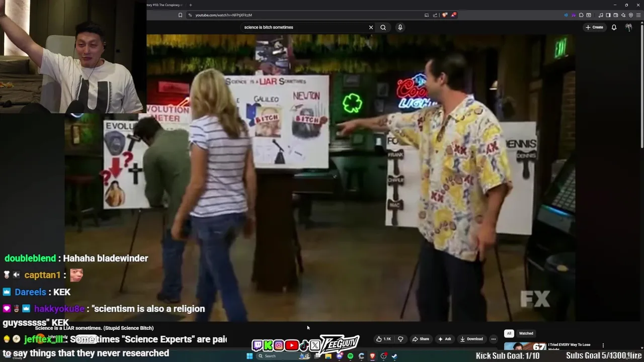
Task: Open File Explorer from the taskbar
Action: coord(328,356)
